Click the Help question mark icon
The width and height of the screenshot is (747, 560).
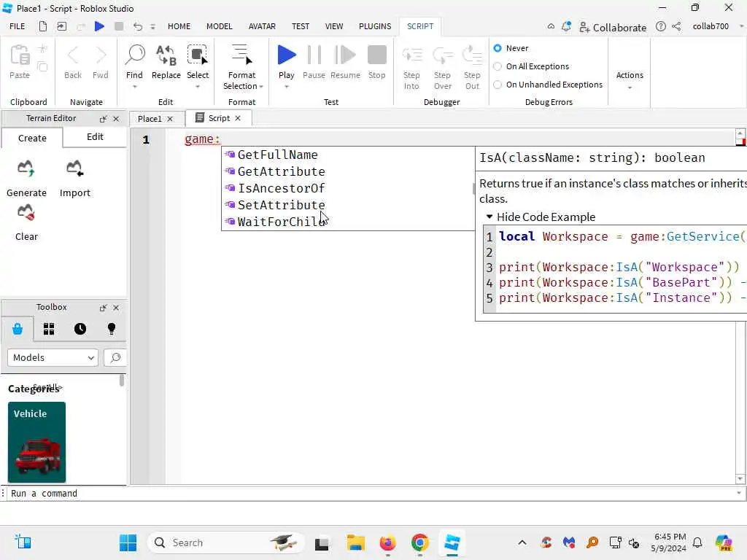[x=660, y=27]
